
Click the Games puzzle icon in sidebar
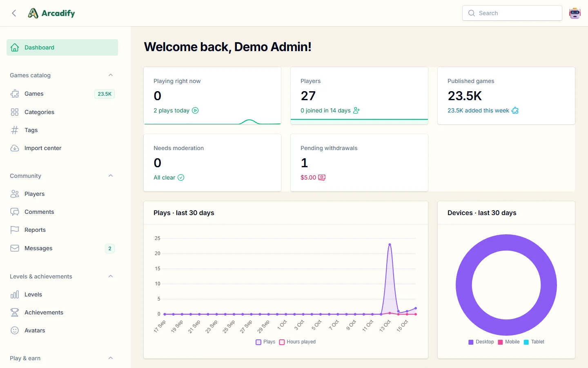[x=15, y=94]
